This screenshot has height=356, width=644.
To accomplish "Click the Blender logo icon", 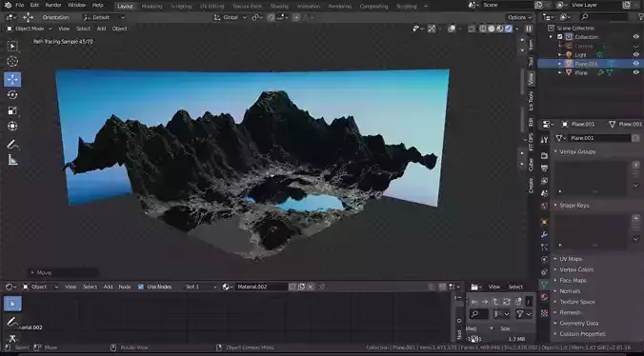I will coord(8,6).
